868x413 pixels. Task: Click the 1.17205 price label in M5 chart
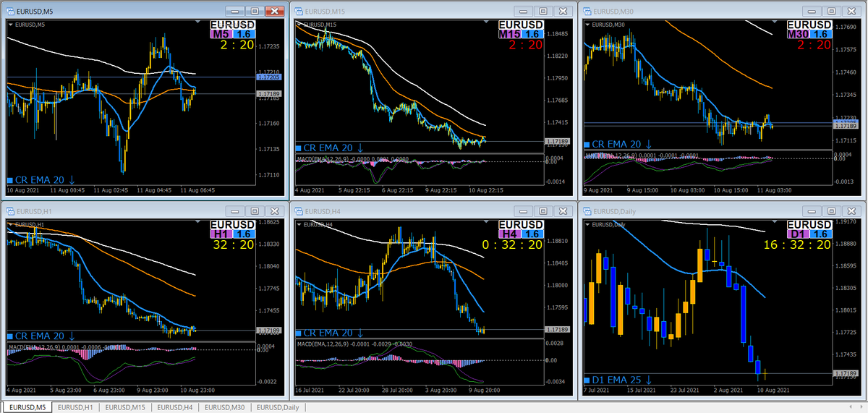pyautogui.click(x=270, y=77)
